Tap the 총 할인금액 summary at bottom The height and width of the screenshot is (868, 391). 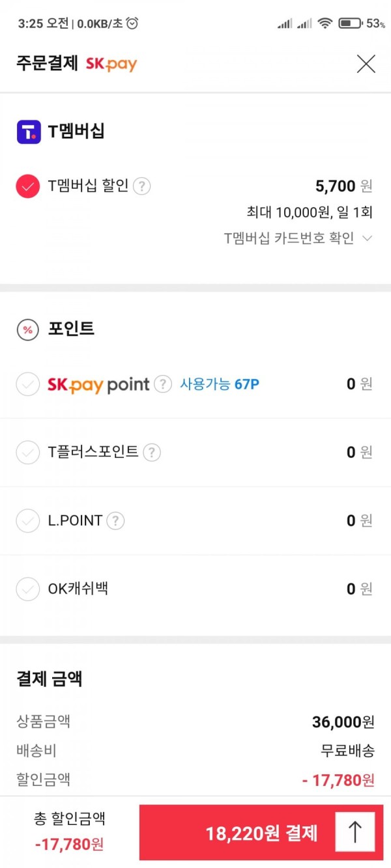70,832
